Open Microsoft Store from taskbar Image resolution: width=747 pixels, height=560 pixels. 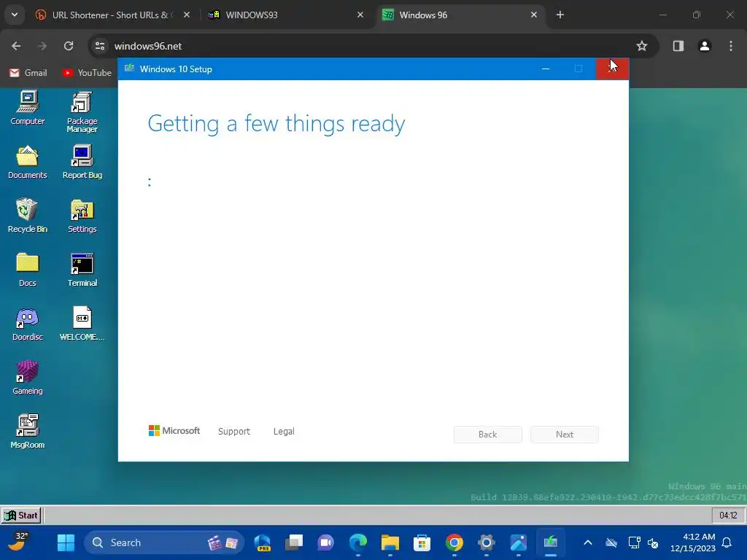tap(422, 542)
